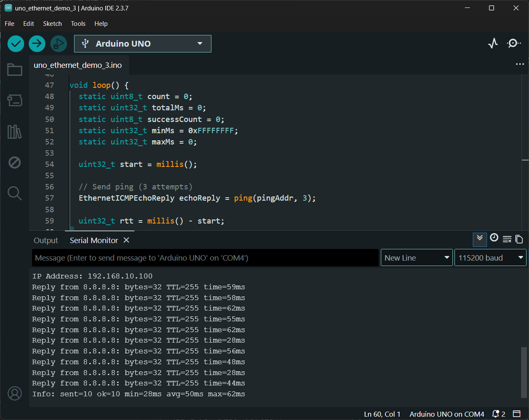Toggle the bottom panel from status bar
529x420 pixels.
[x=517, y=414]
